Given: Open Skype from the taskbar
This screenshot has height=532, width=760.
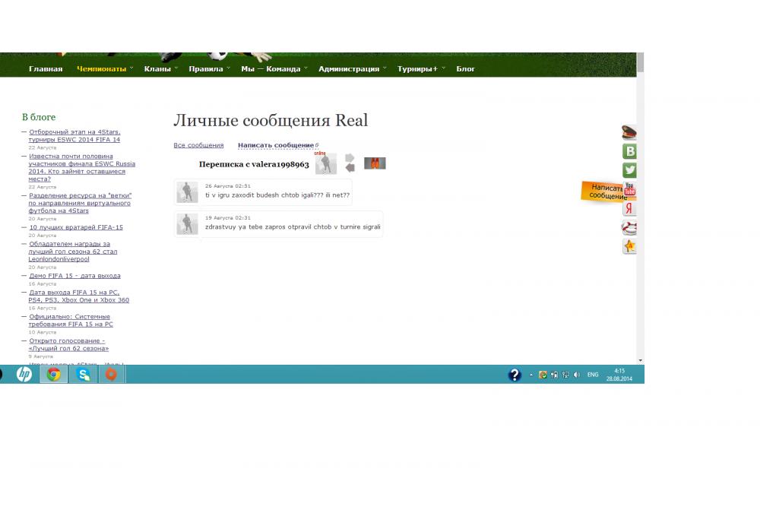Looking at the screenshot, I should click(x=84, y=374).
